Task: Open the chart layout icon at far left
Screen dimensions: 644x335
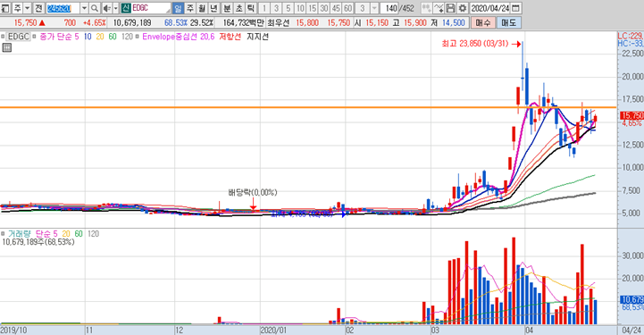Action: pos(5,8)
